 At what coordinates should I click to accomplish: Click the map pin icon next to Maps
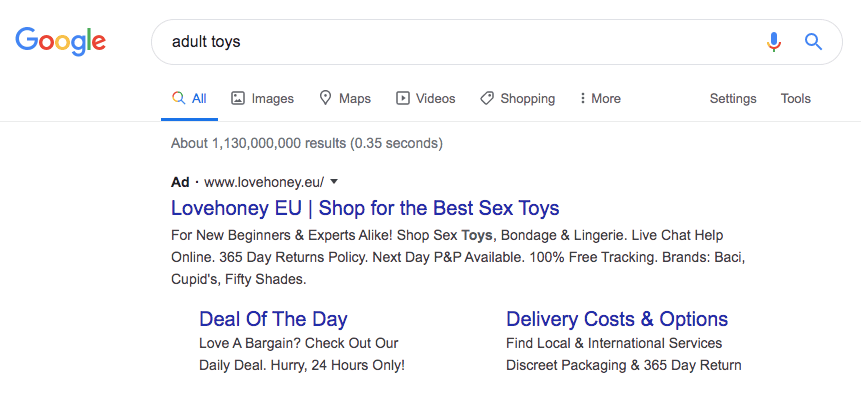[326, 98]
